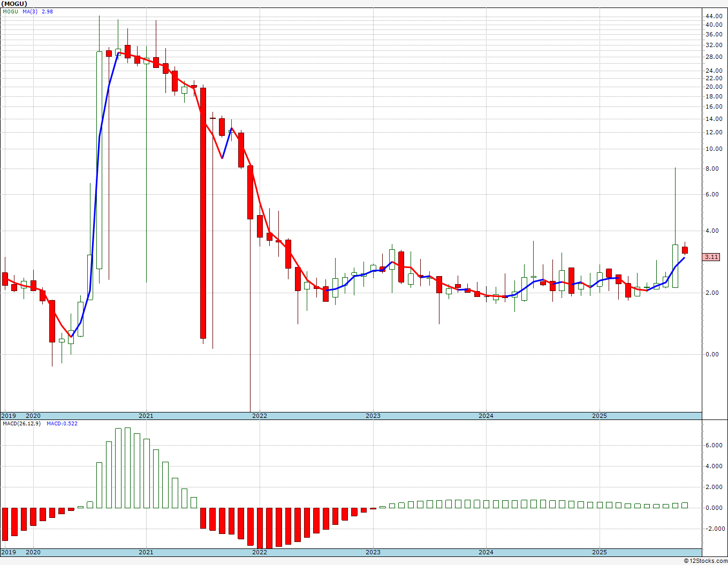This screenshot has width=728, height=565.
Task: Select the 4.00 price axis label
Action: point(712,231)
